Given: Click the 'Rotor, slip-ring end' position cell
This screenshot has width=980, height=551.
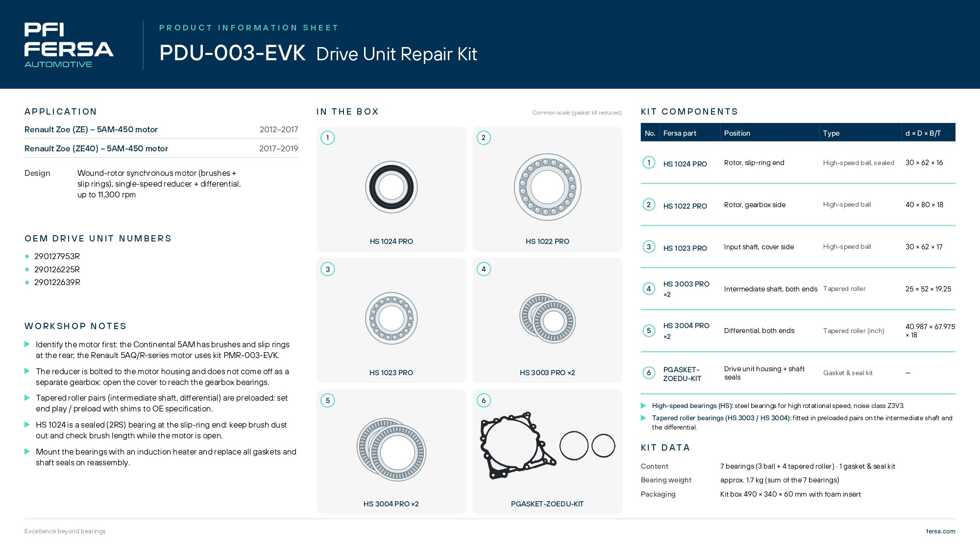Looking at the screenshot, I should click(754, 163).
